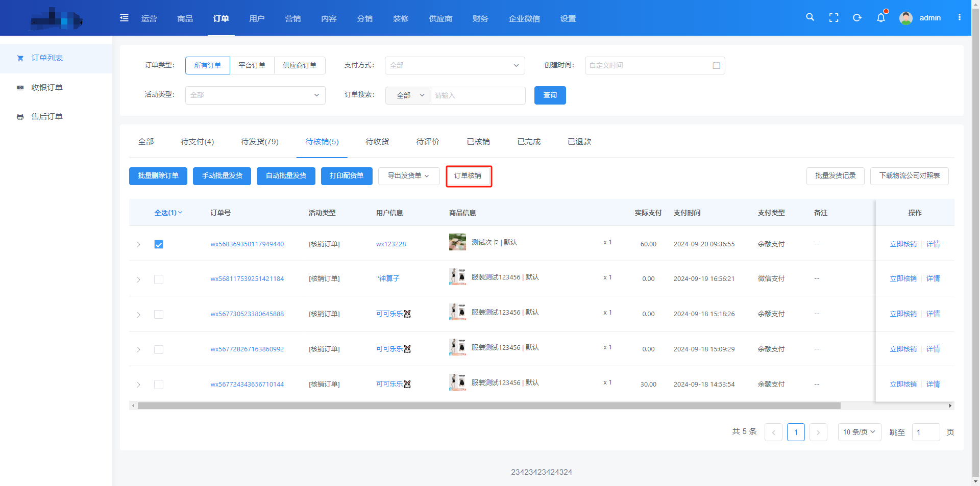This screenshot has height=486, width=980.
Task: Open the 活动类型 dropdown
Action: point(255,95)
